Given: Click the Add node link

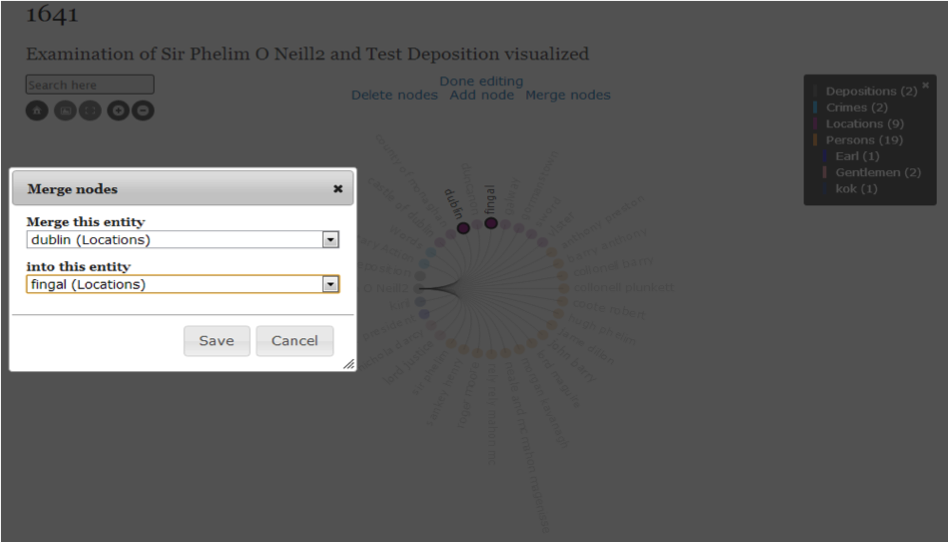Looking at the screenshot, I should [x=481, y=95].
